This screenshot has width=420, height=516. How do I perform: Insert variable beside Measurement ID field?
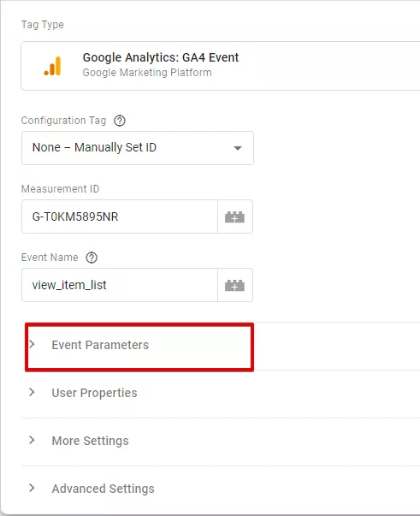pyautogui.click(x=235, y=216)
